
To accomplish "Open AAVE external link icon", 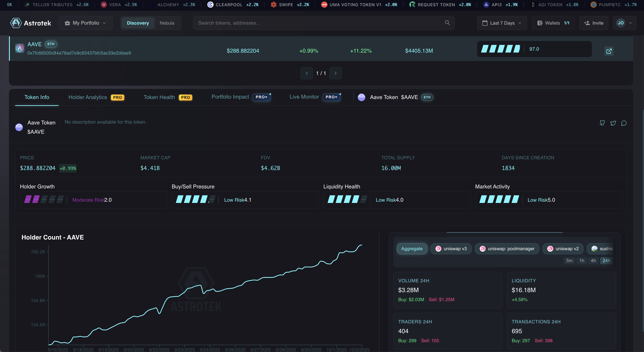I will coord(609,51).
